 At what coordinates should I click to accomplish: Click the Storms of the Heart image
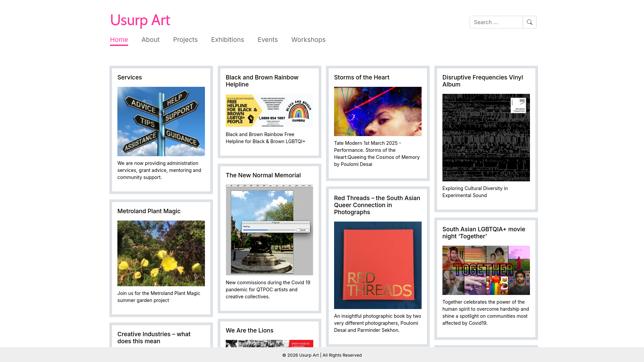378,111
